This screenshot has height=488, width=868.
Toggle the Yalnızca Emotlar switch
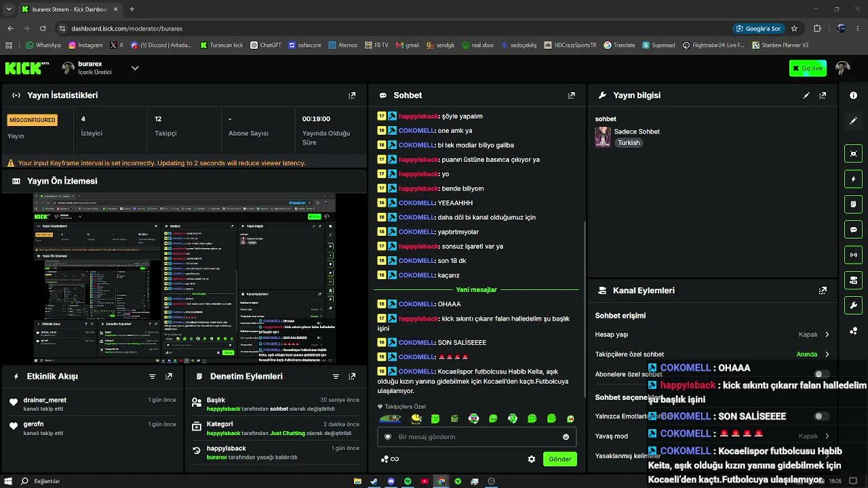click(822, 416)
